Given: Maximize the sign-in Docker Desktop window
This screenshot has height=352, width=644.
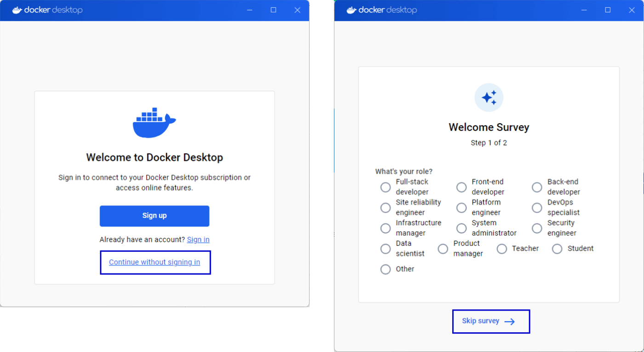Looking at the screenshot, I should 273,10.
